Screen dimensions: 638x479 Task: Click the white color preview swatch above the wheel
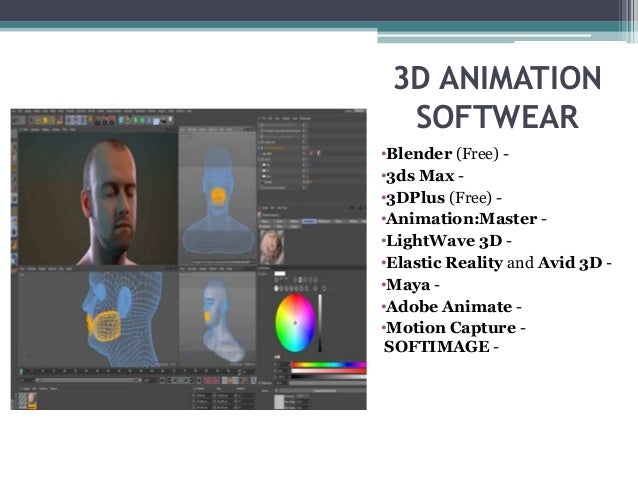coord(280,273)
